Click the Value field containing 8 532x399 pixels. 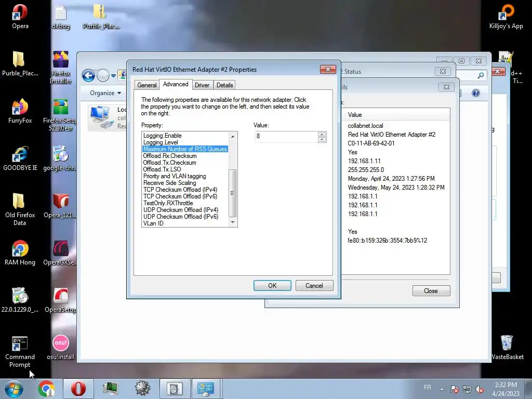286,137
